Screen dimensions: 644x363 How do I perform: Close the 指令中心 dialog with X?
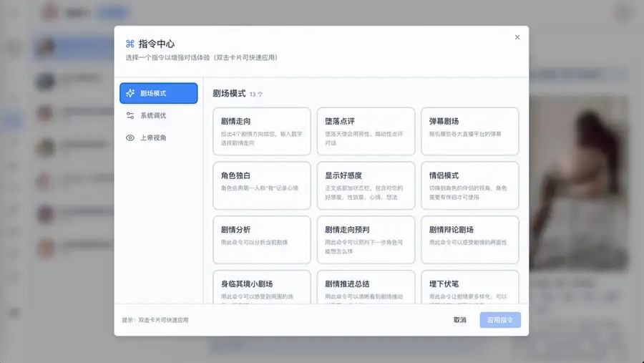(x=517, y=37)
